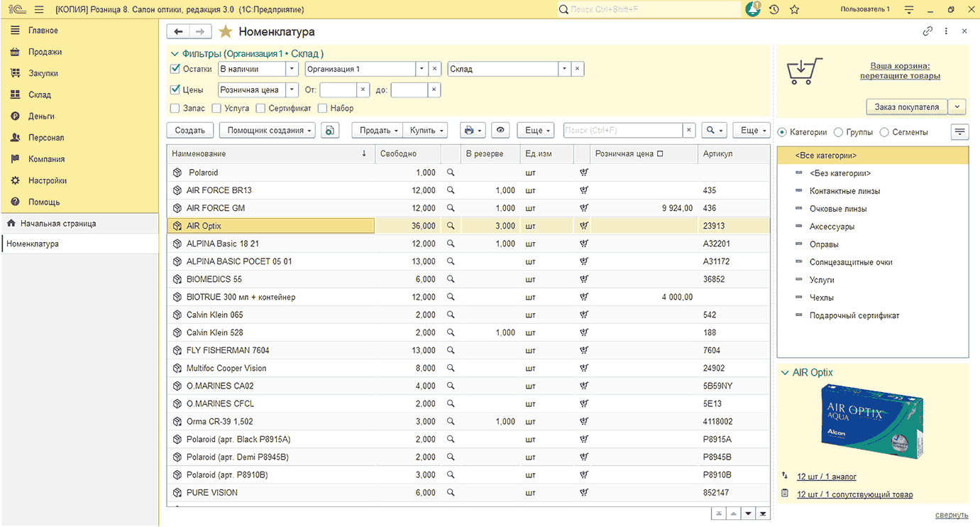Screen dimensions: 980x527
Task: Uncheck the Остатки checkbox
Action: pos(175,69)
